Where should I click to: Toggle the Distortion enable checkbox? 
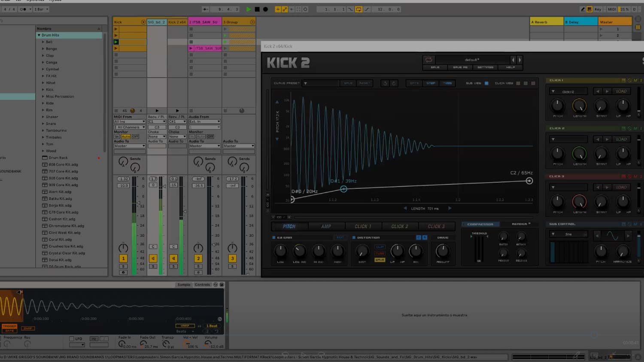pos(354,237)
